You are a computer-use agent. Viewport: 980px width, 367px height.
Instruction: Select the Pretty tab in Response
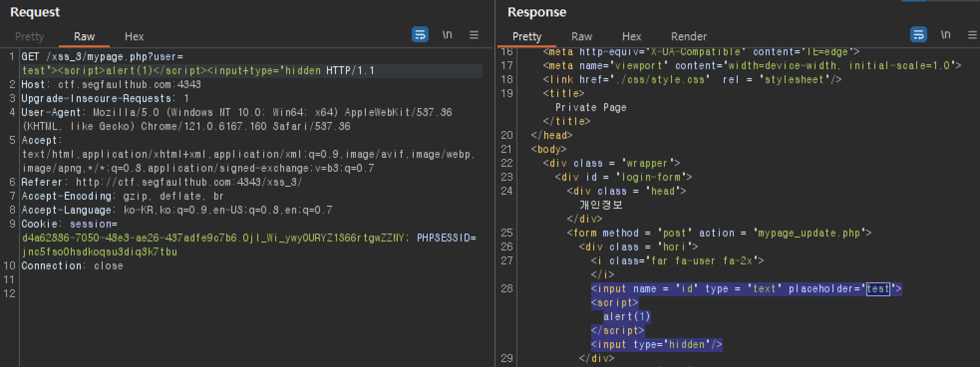pos(527,36)
